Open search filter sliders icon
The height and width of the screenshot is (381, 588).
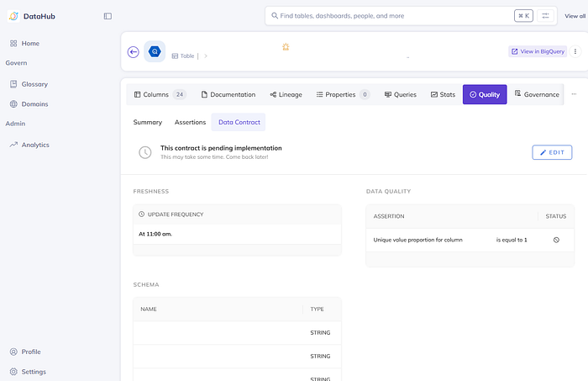pos(545,16)
